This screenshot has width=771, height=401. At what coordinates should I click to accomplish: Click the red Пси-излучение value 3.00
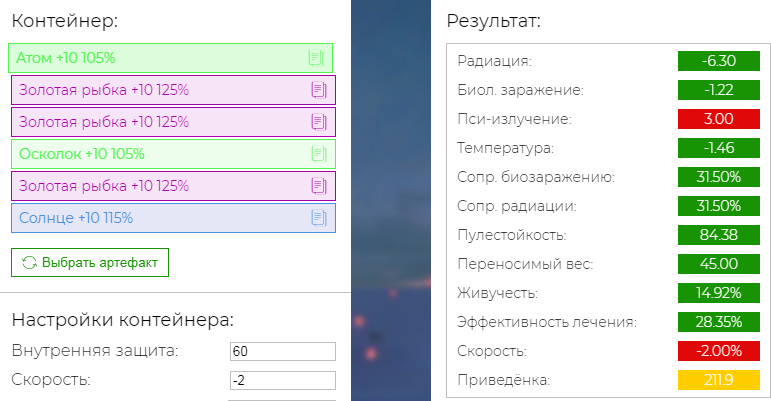tap(719, 119)
